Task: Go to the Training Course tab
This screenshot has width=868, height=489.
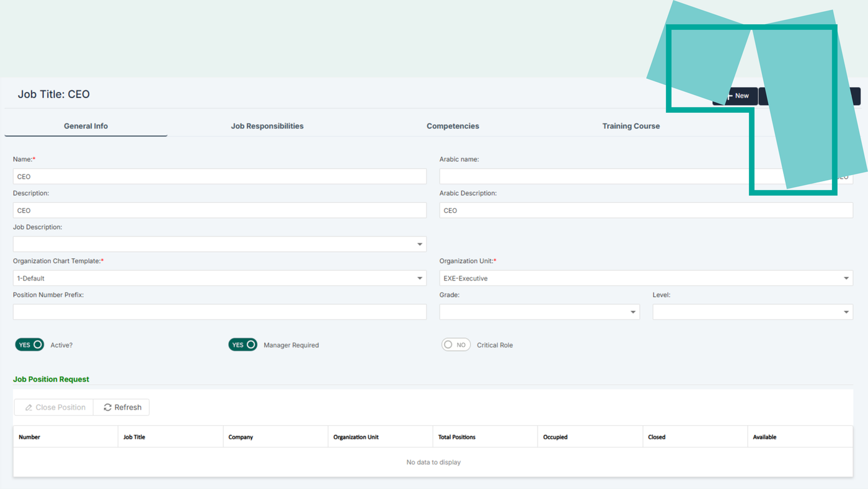Action: (x=631, y=126)
